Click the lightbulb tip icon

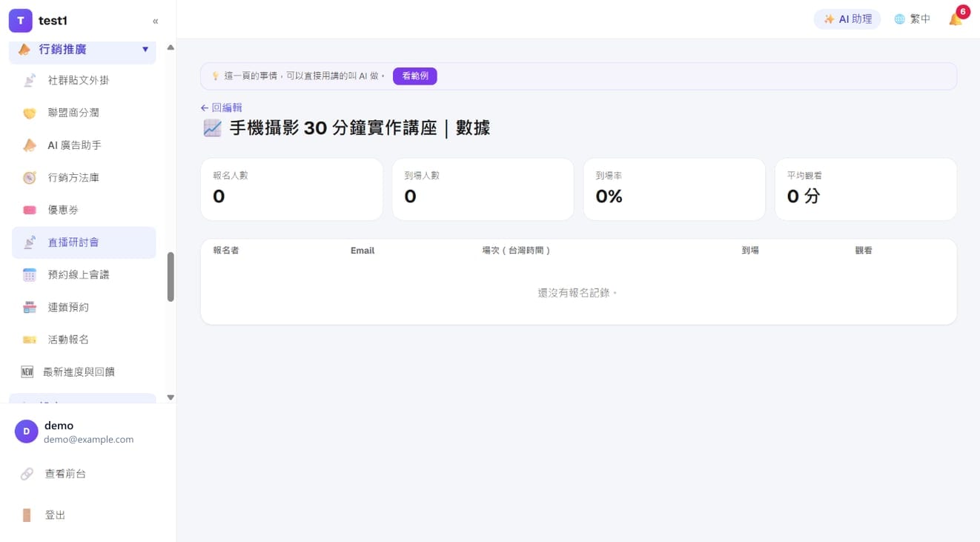coord(216,76)
